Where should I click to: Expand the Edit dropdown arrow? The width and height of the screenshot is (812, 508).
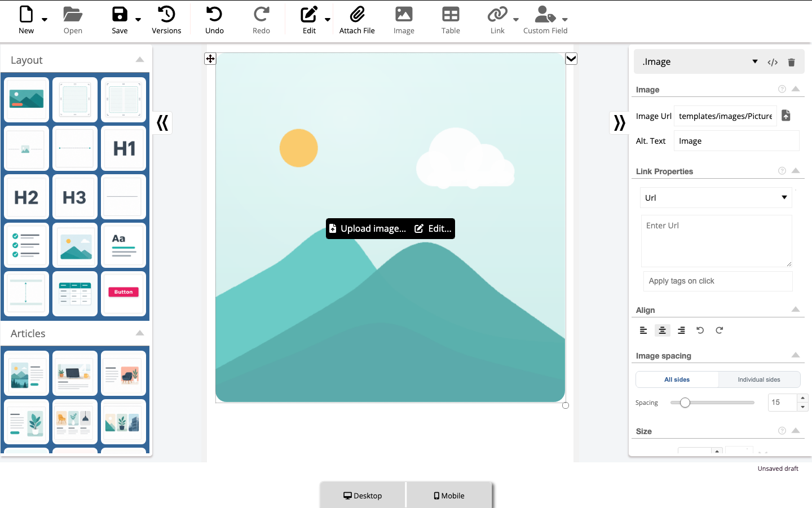(328, 20)
